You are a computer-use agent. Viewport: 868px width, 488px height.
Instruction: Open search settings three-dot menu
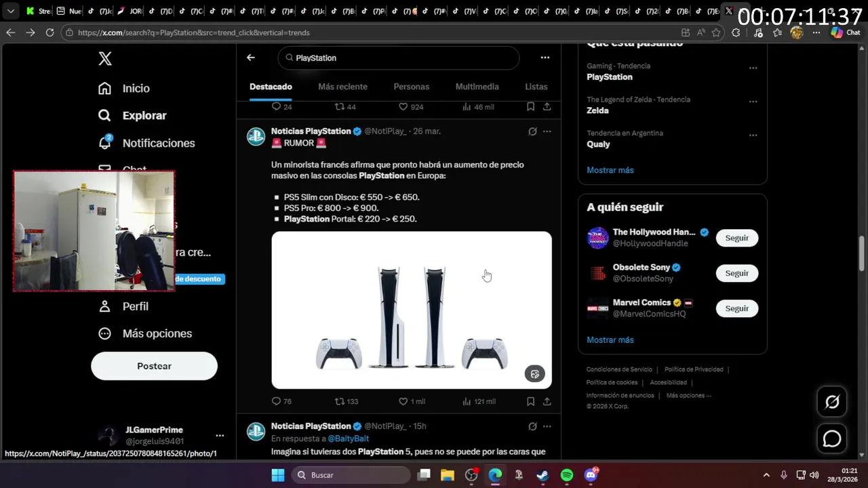coord(545,58)
